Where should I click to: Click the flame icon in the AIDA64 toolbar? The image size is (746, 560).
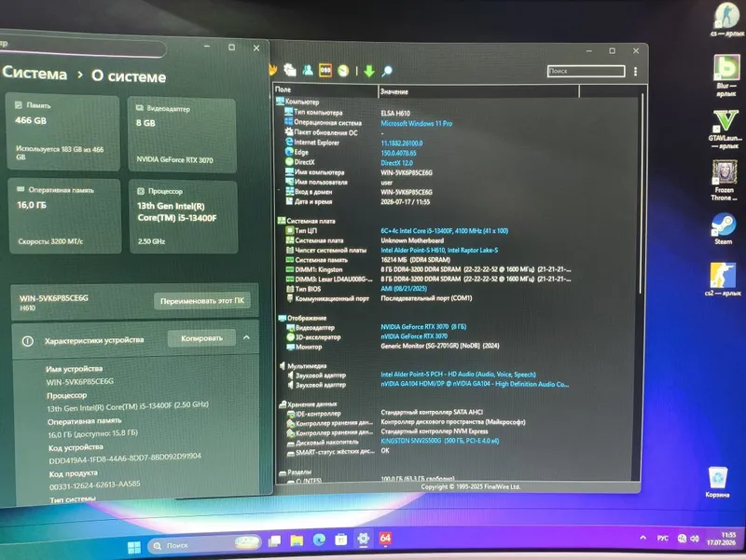273,70
